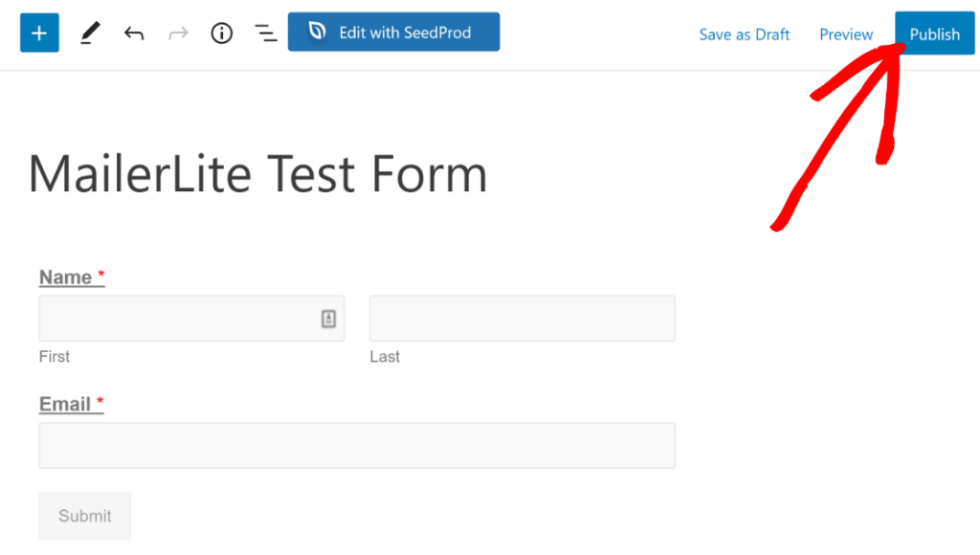This screenshot has height=555, width=980.
Task: Select the editing tools pencil icon
Action: click(x=90, y=33)
